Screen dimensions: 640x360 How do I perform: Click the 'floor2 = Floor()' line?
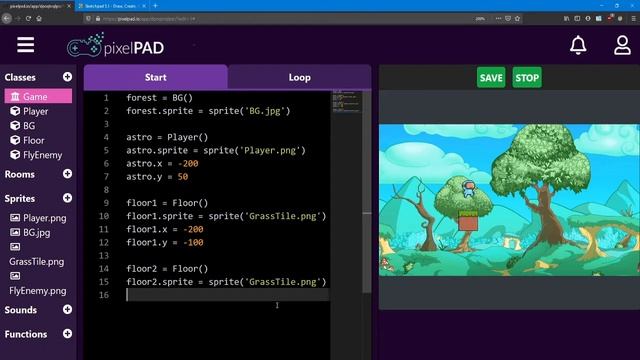tap(167, 269)
